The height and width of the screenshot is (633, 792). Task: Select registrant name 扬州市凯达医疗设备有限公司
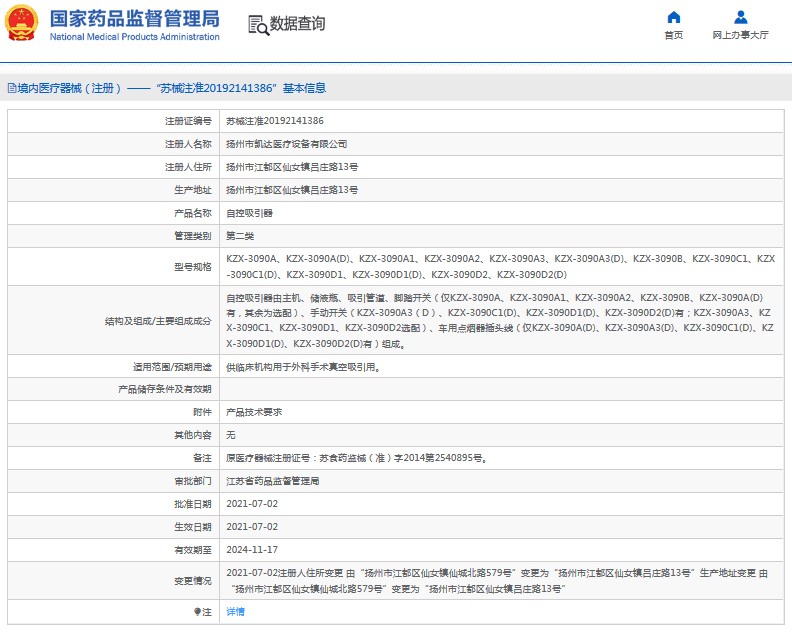pyautogui.click(x=286, y=144)
